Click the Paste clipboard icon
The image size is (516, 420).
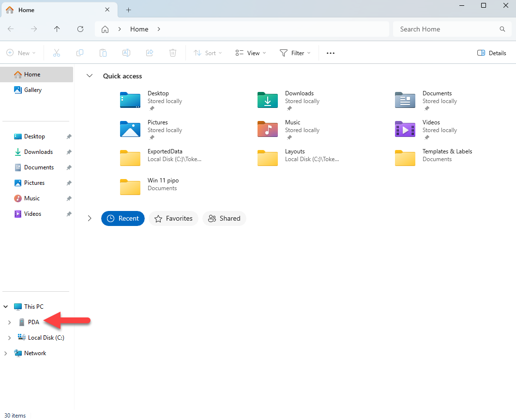(103, 53)
